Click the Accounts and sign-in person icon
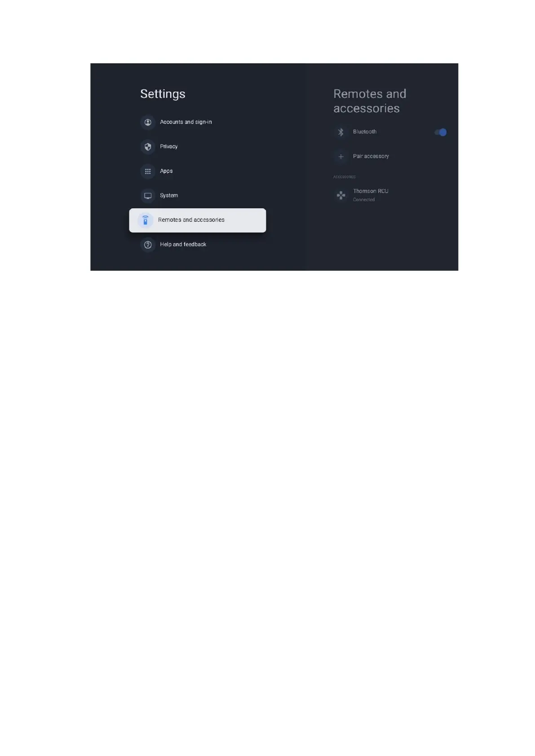Screen dimensions: 535x756 (x=148, y=122)
